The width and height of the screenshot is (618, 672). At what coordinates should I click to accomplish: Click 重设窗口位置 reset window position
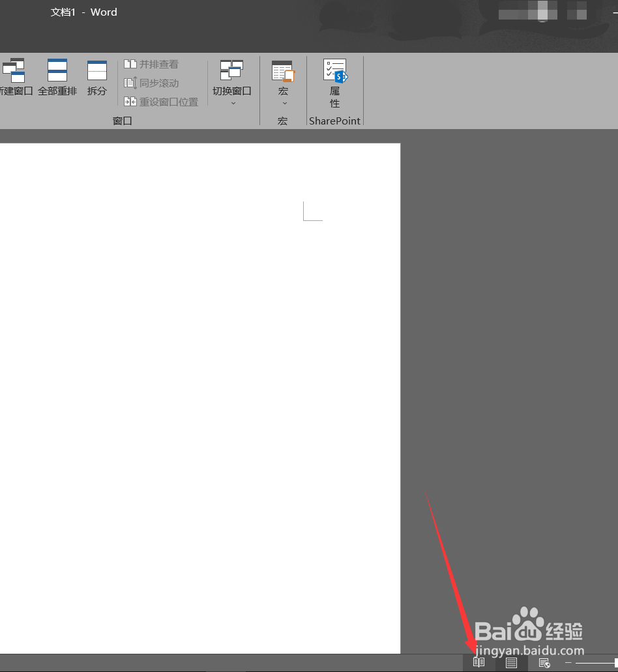(161, 102)
